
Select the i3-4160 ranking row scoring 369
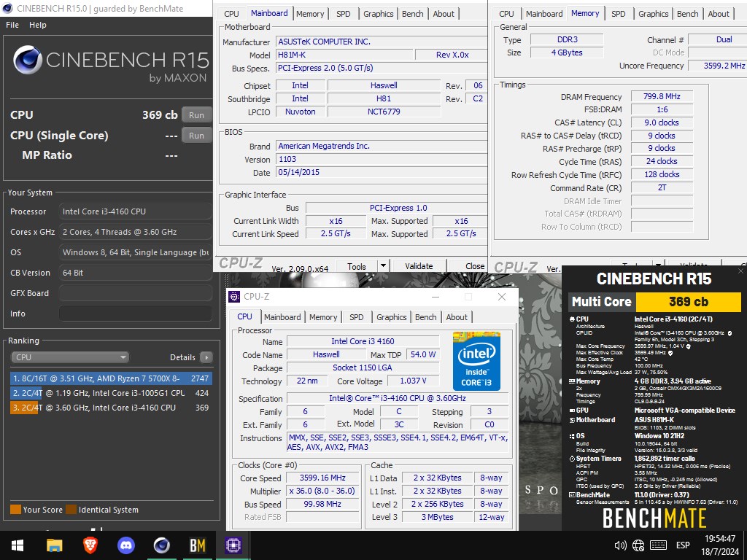[111, 408]
